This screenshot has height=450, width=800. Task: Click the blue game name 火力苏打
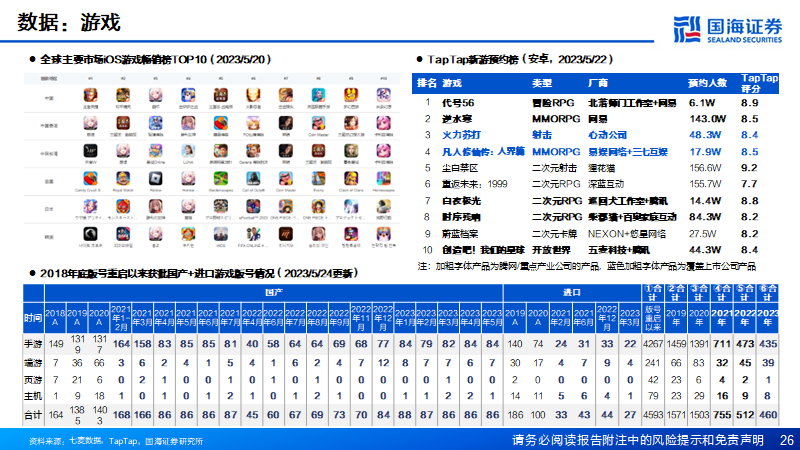pyautogui.click(x=461, y=135)
